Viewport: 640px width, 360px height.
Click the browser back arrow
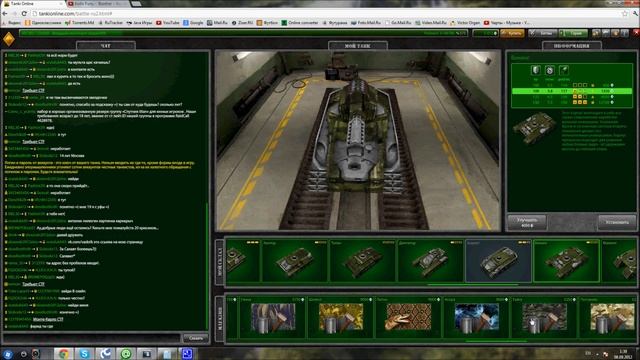point(5,13)
